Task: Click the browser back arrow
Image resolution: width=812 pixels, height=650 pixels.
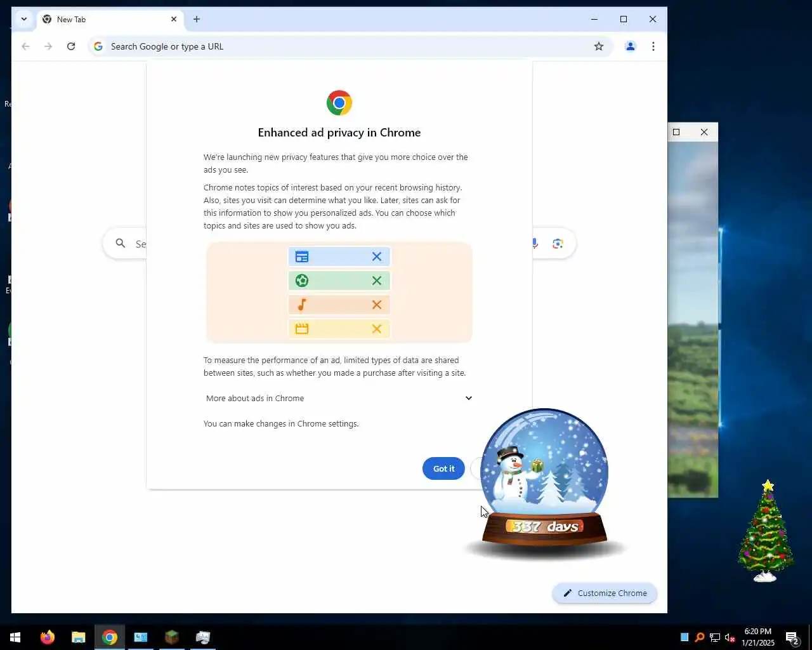Action: pyautogui.click(x=25, y=46)
